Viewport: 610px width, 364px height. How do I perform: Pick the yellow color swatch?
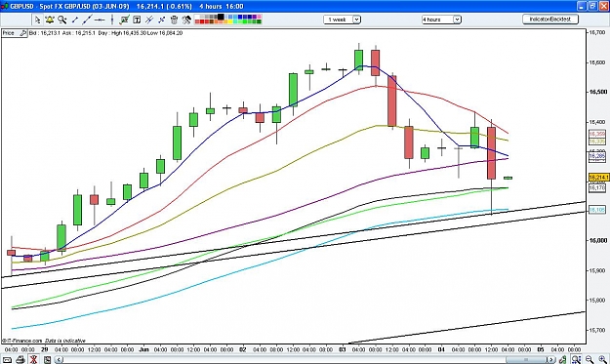click(230, 21)
